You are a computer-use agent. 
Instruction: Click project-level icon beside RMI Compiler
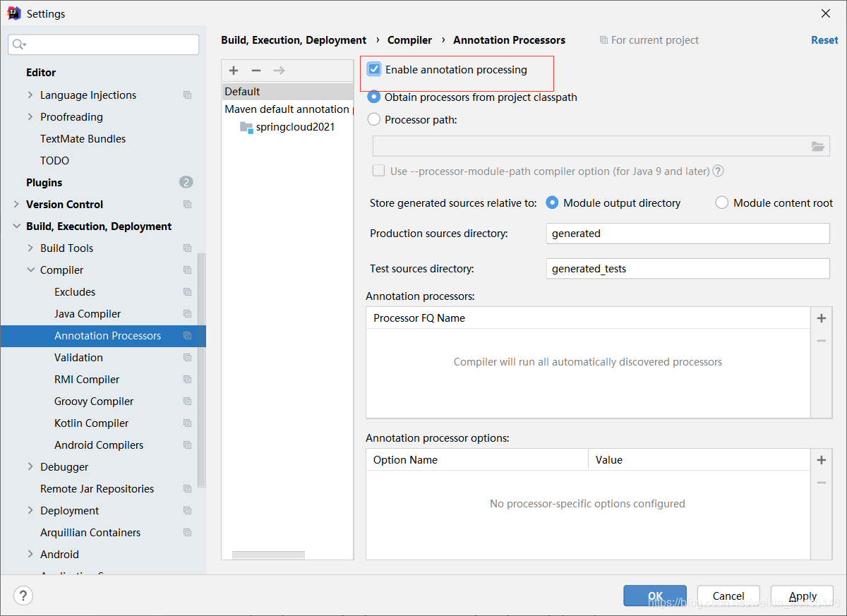pyautogui.click(x=187, y=380)
